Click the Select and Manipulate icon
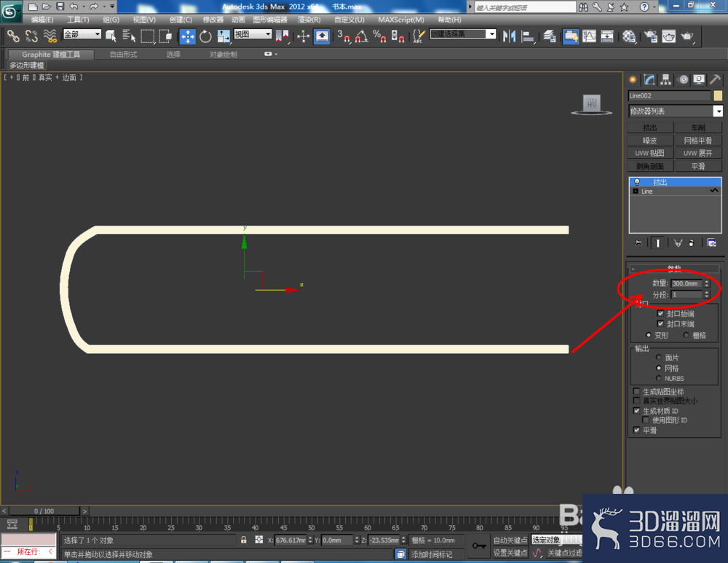This screenshot has height=563, width=728. pos(303,36)
